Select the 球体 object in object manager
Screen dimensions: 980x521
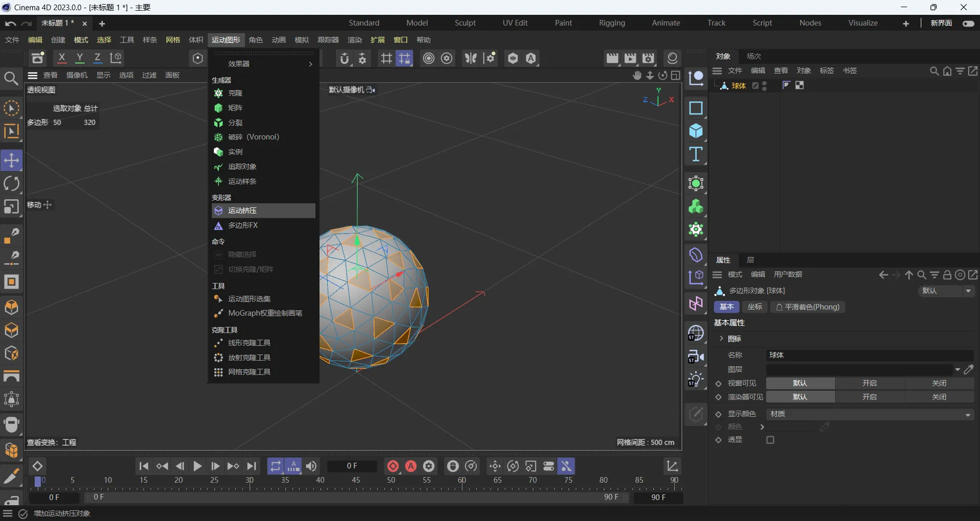click(739, 86)
